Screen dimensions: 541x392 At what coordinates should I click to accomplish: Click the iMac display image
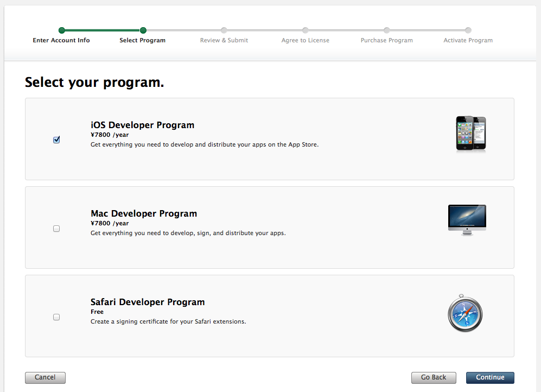click(x=467, y=220)
